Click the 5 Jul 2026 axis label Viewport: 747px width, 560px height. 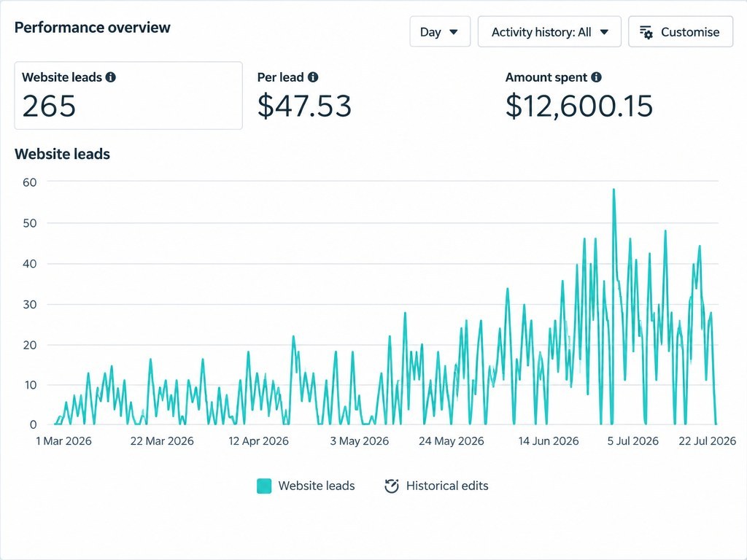coord(632,441)
